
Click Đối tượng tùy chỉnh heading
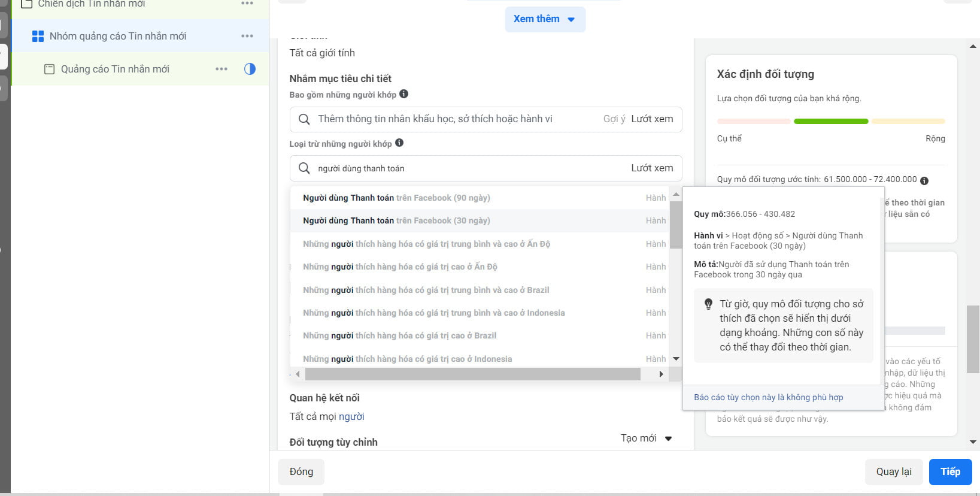[333, 442]
